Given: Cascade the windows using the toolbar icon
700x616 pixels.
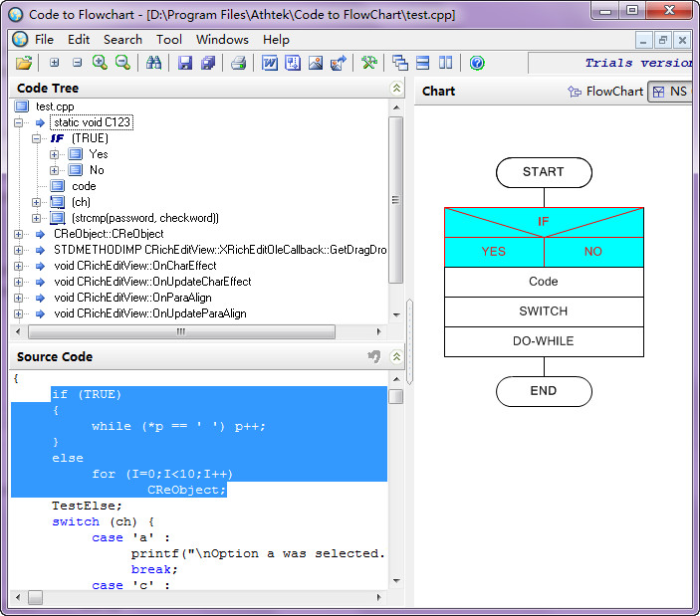Looking at the screenshot, I should click(400, 63).
